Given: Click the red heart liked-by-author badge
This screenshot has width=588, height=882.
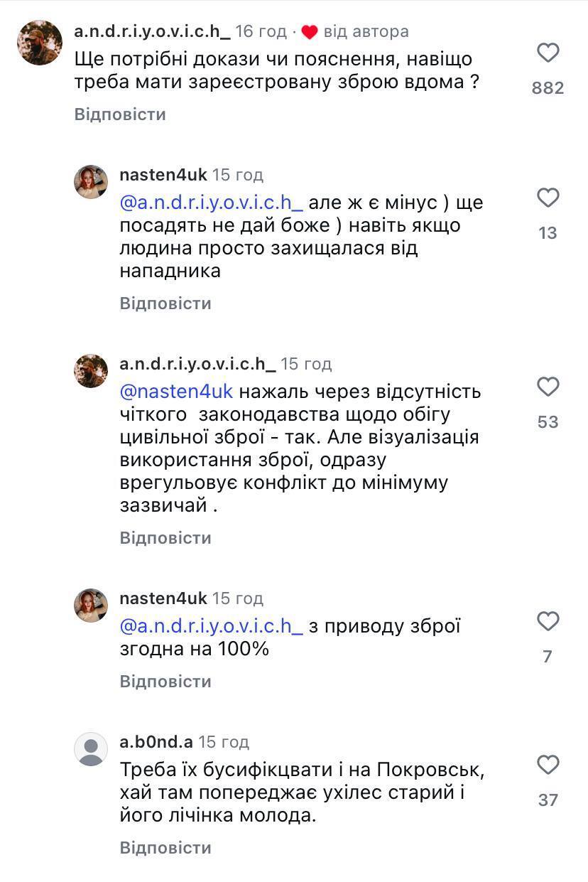Looking at the screenshot, I should pos(308,31).
